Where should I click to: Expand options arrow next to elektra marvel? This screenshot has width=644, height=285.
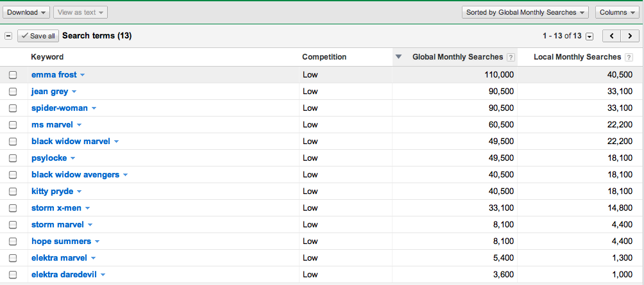click(x=93, y=258)
